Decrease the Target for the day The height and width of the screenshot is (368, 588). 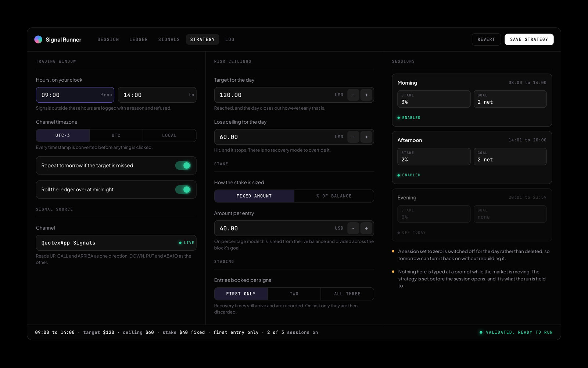coord(353,95)
